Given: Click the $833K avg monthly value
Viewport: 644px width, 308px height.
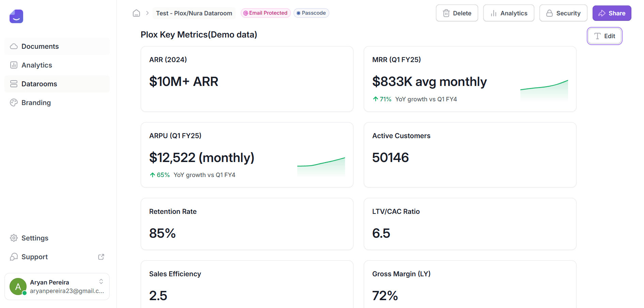Looking at the screenshot, I should click(x=429, y=82).
